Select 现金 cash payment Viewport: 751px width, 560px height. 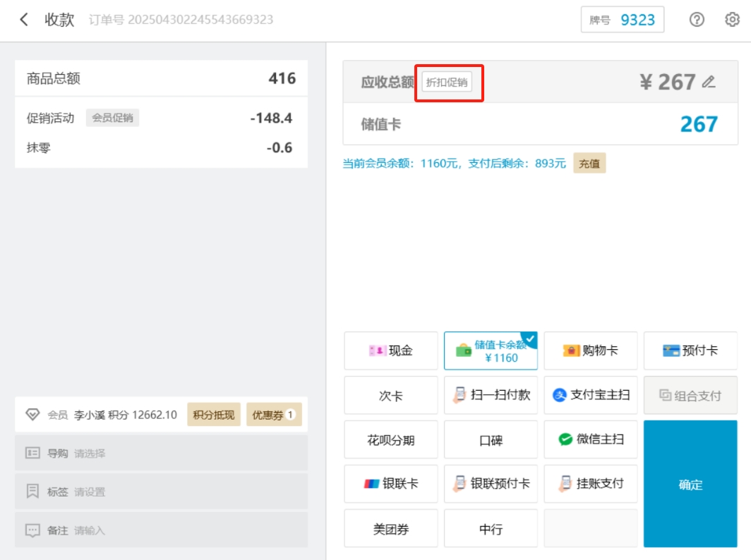tap(391, 351)
